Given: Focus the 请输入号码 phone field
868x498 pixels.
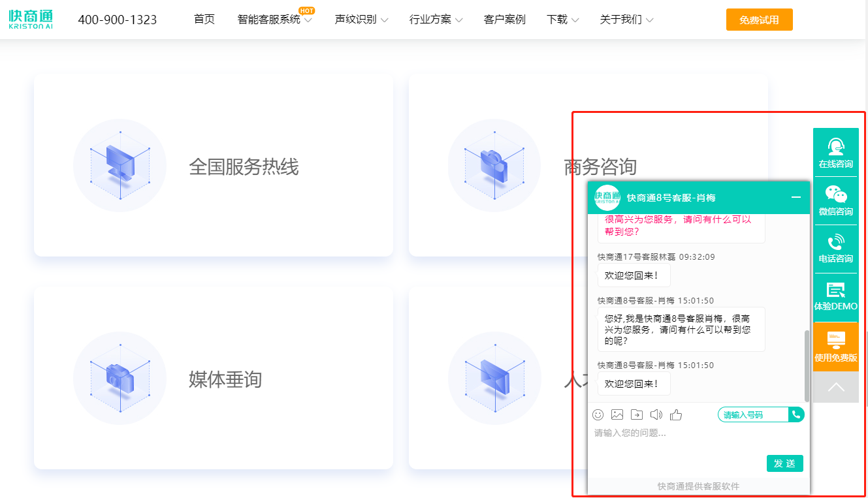Looking at the screenshot, I should [753, 414].
